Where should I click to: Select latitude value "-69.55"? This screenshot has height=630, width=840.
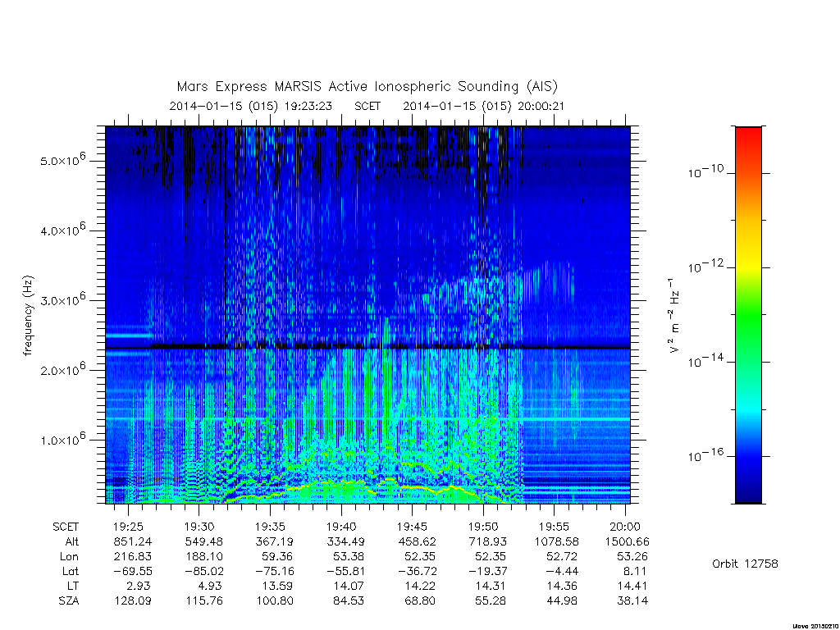132,571
